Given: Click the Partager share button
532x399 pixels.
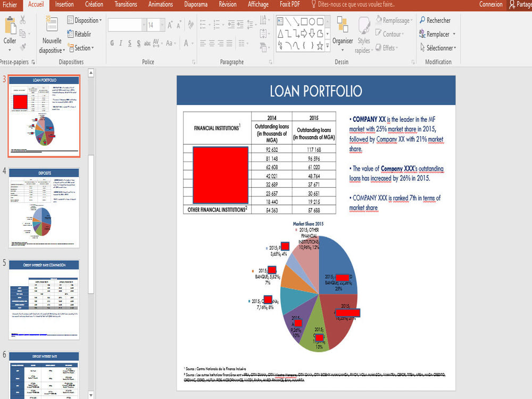Looking at the screenshot, I should [520, 4].
